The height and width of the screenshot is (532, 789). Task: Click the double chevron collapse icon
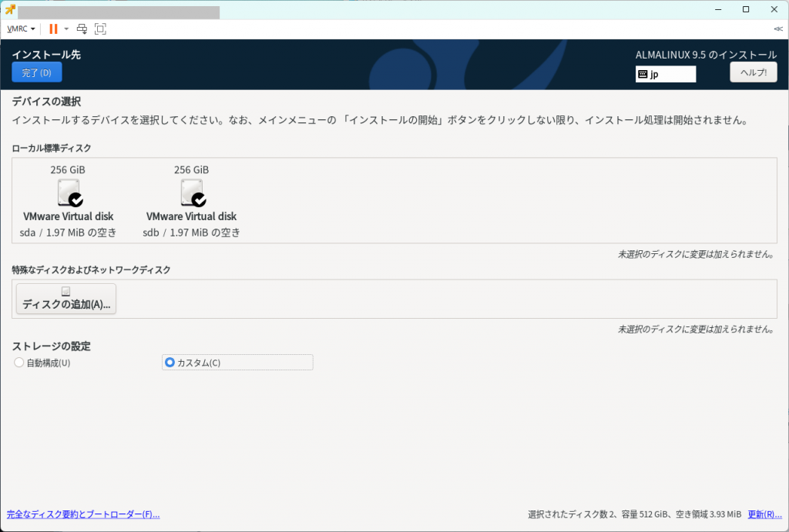778,29
